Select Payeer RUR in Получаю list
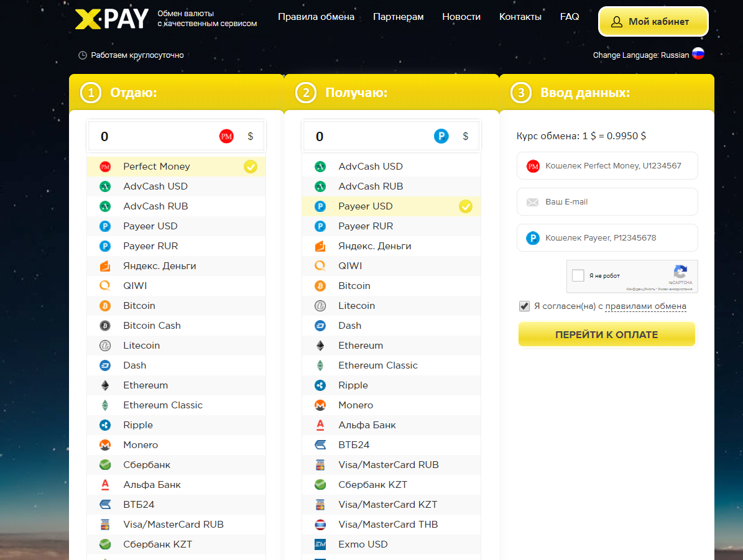The width and height of the screenshot is (743, 560). tap(392, 226)
